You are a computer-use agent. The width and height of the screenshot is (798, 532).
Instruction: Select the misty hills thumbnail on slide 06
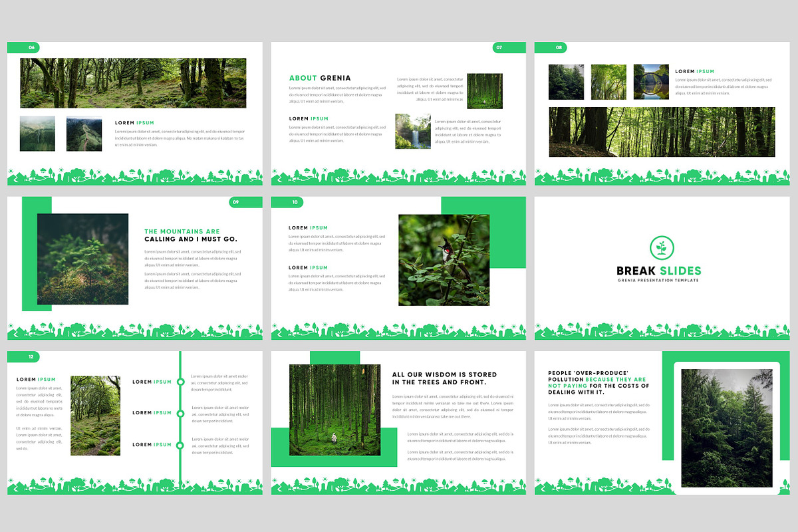pos(38,134)
